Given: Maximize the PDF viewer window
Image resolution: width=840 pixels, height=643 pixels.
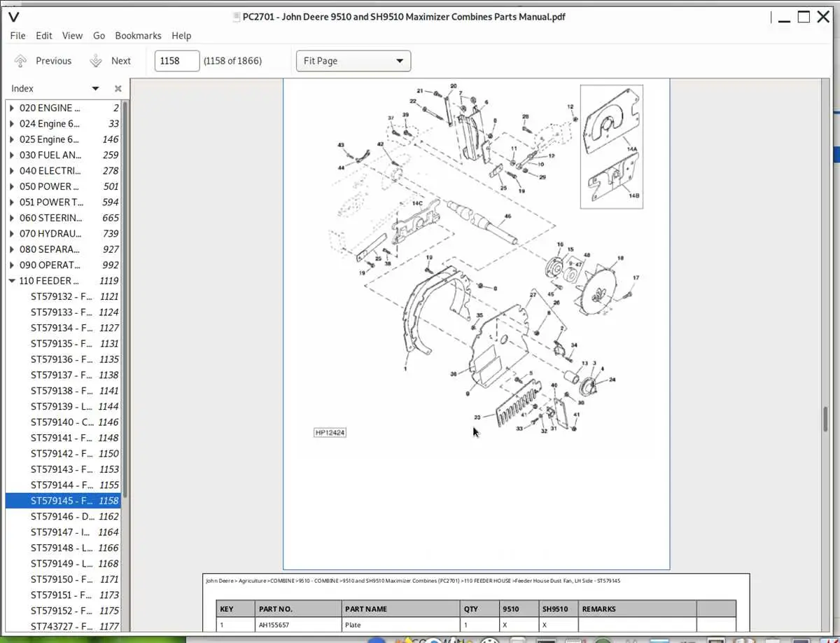Looking at the screenshot, I should [804, 18].
